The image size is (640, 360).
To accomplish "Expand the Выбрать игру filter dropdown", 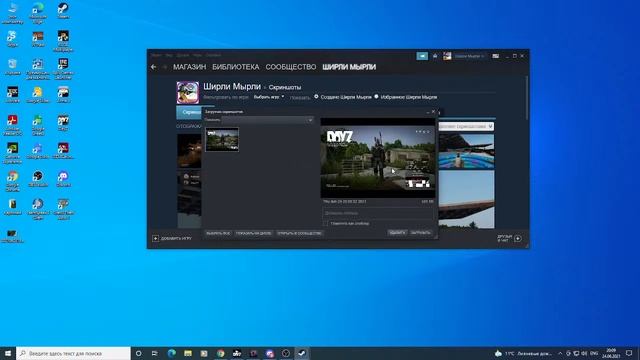I will (x=269, y=97).
